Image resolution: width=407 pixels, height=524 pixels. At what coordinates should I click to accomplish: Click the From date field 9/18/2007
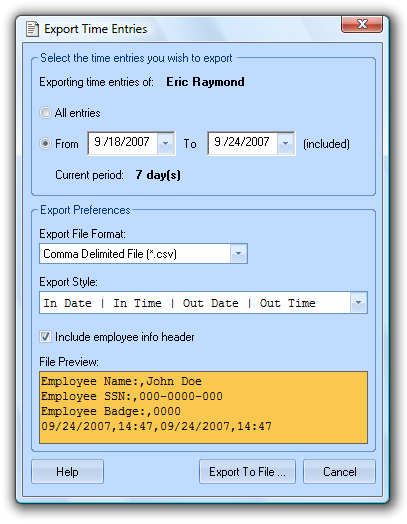pos(123,143)
